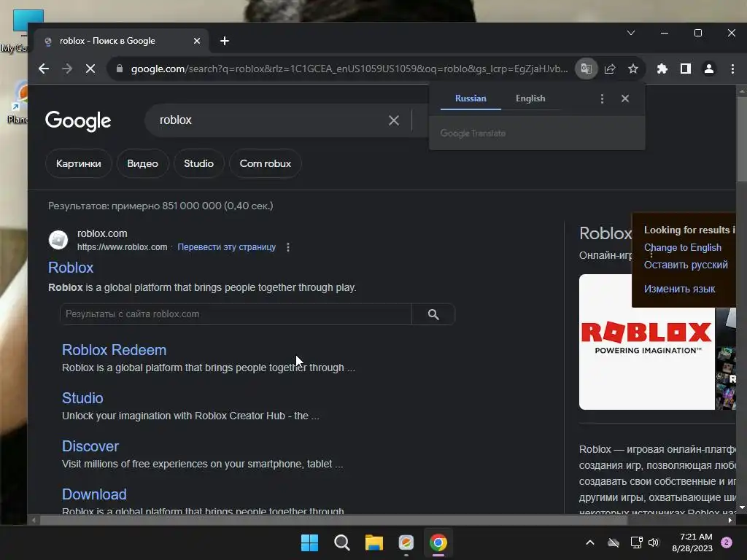Click the roblox.com favicon icon
This screenshot has height=560, width=747.
point(58,239)
